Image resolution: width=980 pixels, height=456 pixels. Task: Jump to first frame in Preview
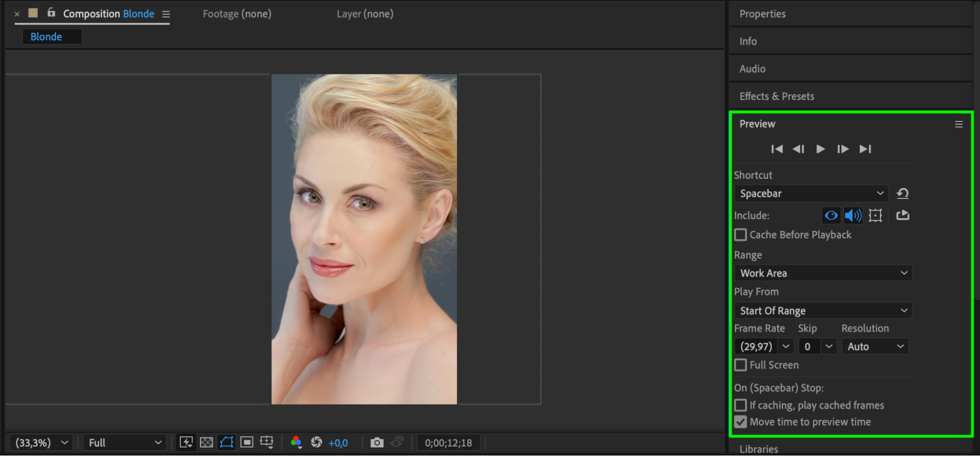click(777, 149)
